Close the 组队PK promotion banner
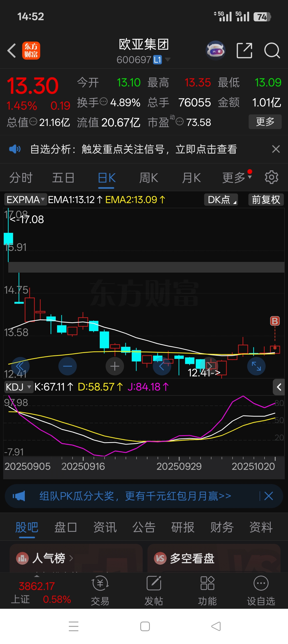This screenshot has width=288, height=644. pos(269,496)
